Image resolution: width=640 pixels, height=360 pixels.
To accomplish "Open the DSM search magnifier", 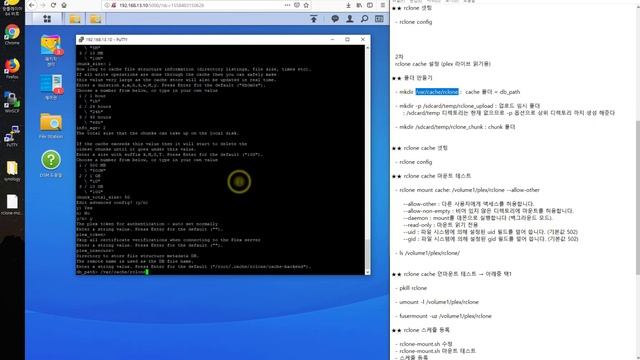I will point(364,19).
